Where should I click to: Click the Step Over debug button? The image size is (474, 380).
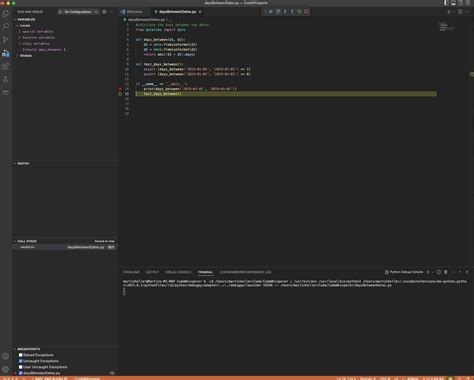[278, 12]
